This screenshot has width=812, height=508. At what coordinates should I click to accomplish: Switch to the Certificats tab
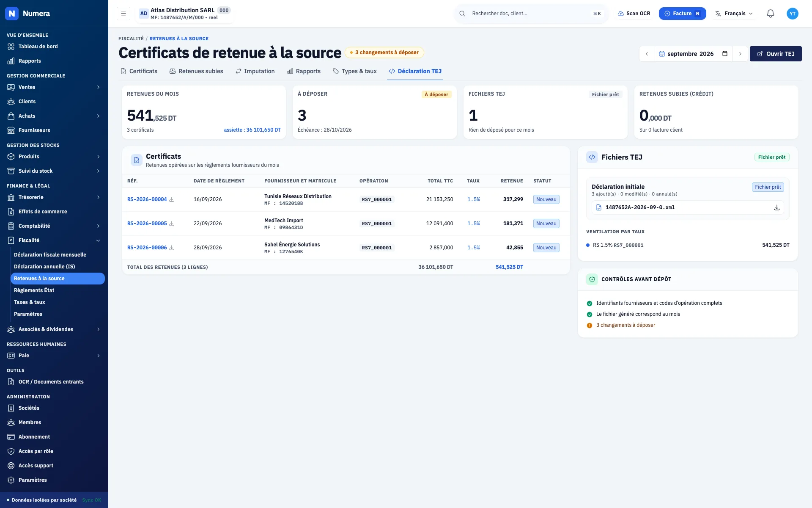click(139, 71)
